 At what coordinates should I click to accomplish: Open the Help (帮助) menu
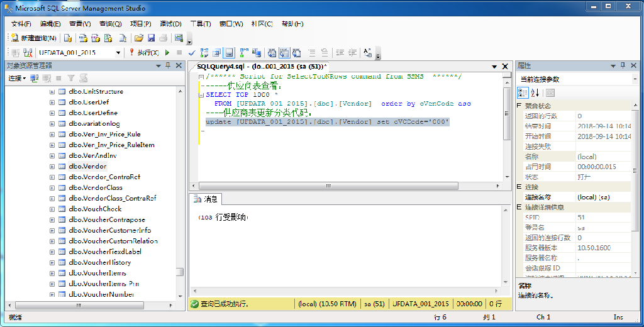coord(292,24)
